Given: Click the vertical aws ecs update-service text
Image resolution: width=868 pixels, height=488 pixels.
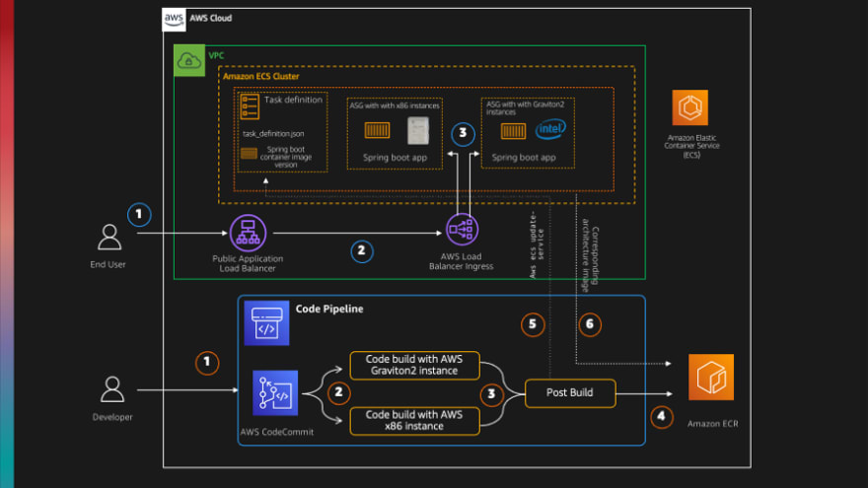Looking at the screenshot, I should (537, 244).
